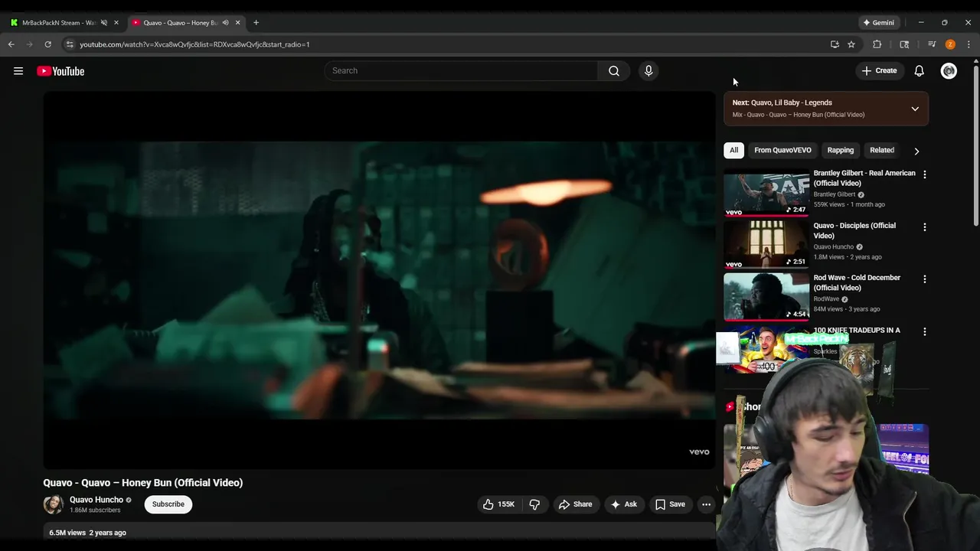Click Quavo Disciples video thumbnail

point(766,245)
